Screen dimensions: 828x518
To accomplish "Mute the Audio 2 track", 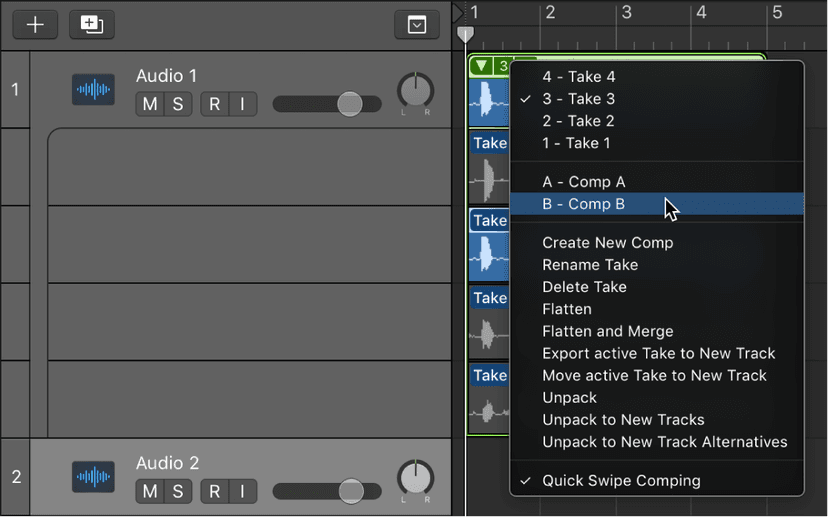I will (x=150, y=491).
